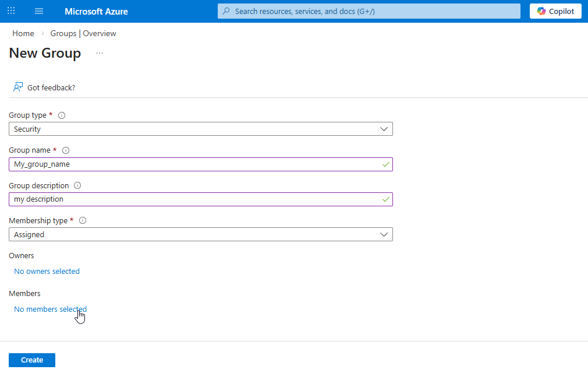Click info icon next to Group type
This screenshot has width=588, height=373.
62,115
